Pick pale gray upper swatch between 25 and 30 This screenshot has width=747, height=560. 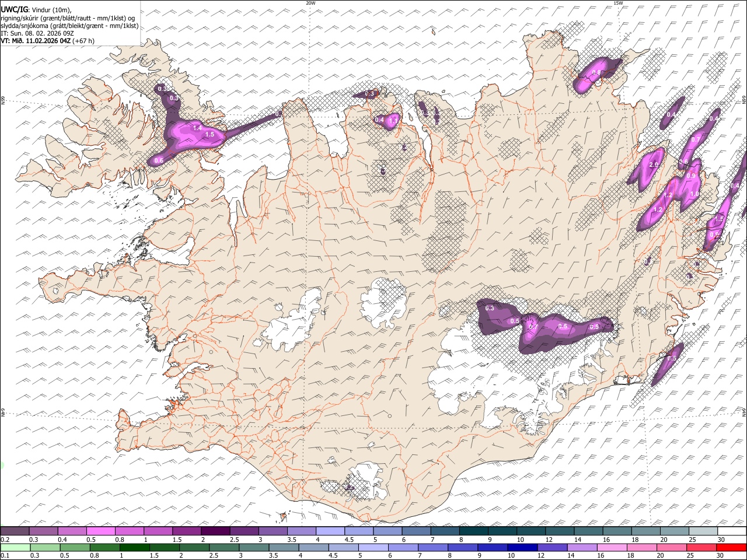[703, 531]
